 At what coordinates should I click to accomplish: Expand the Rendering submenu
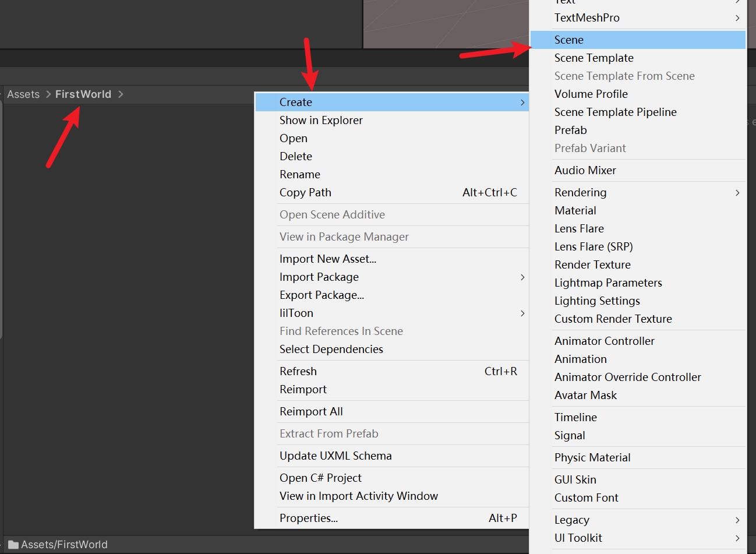pyautogui.click(x=638, y=192)
